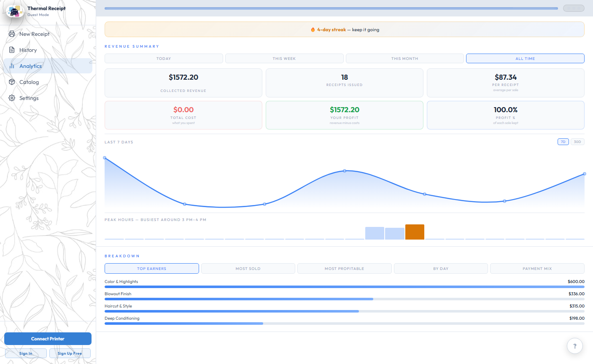Screen dimensions: 593x364
Task: Click the $87.34 Per Receipt card
Action: click(x=506, y=83)
